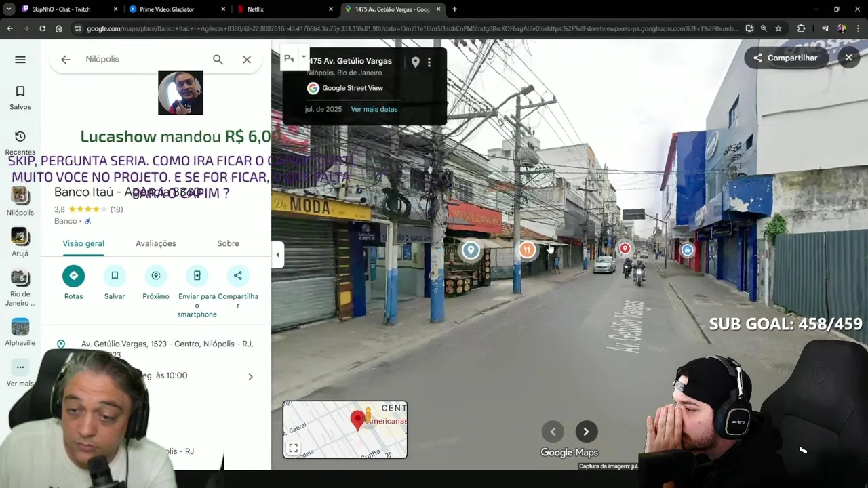Open the browser extensions puzzle icon
868x488 pixels.
pyautogui.click(x=802, y=28)
